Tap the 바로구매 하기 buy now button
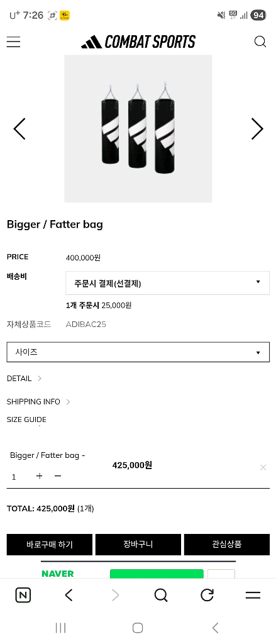Viewport: 276px width, 644px height. tap(49, 545)
